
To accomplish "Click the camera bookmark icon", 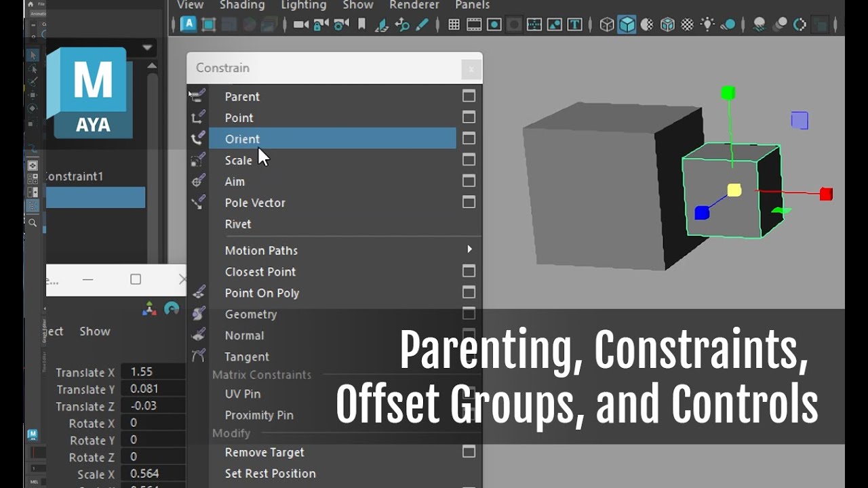I will tap(362, 25).
